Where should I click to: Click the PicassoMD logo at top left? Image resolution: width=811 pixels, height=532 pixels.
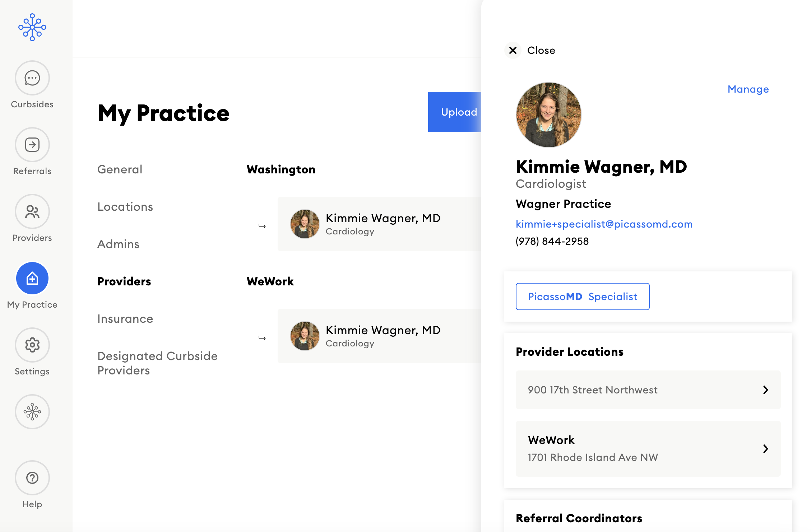pos(32,27)
